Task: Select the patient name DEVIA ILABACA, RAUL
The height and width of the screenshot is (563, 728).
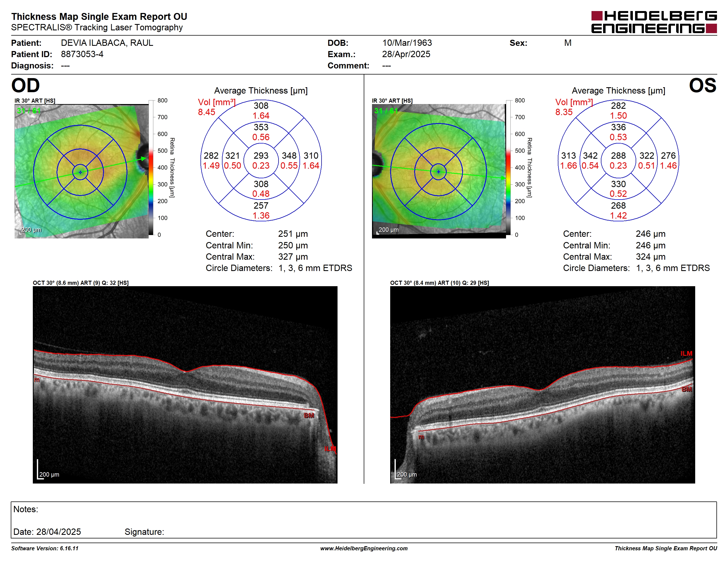Action: [x=107, y=43]
